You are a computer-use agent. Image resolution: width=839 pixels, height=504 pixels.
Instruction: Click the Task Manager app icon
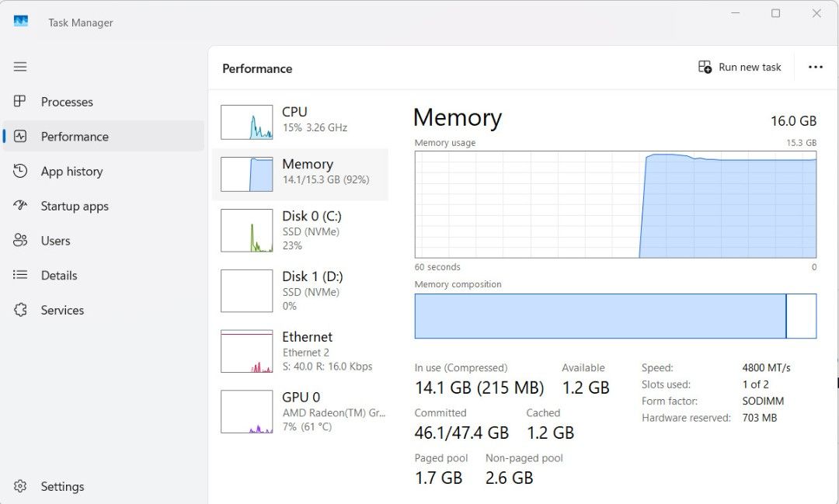[x=21, y=22]
